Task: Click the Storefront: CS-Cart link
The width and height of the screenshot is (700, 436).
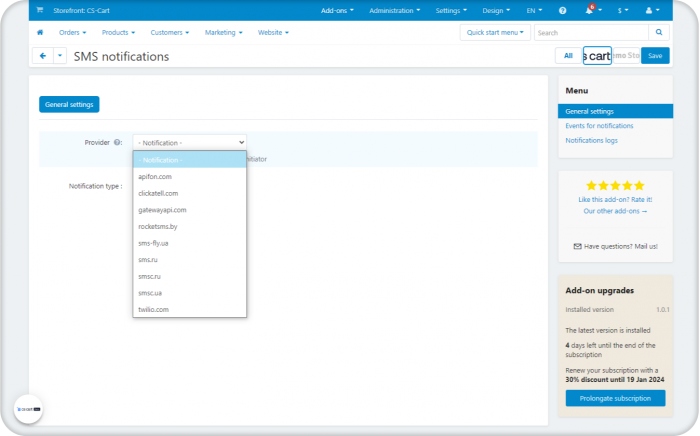Action: [81, 10]
